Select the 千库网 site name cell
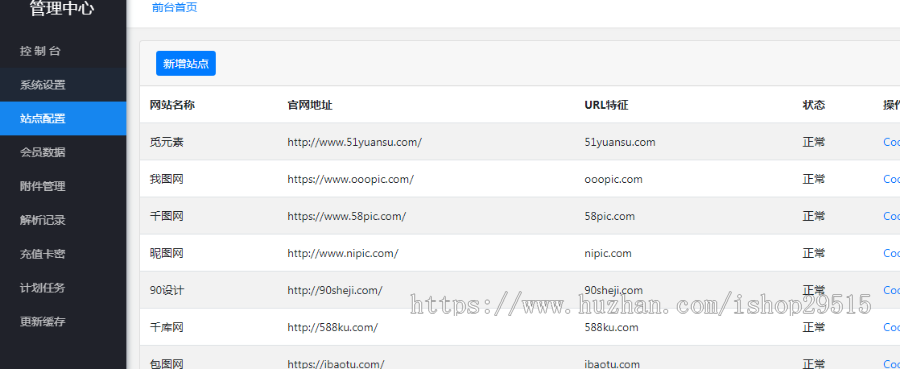 pos(166,327)
